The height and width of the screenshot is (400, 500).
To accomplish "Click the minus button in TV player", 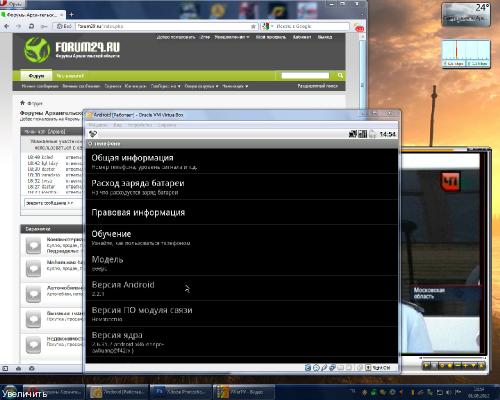I will point(458,366).
